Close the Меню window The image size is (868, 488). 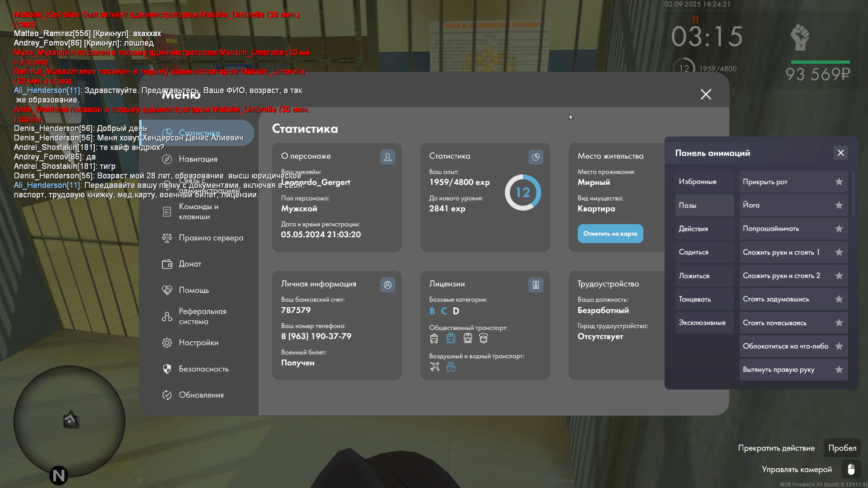(706, 94)
